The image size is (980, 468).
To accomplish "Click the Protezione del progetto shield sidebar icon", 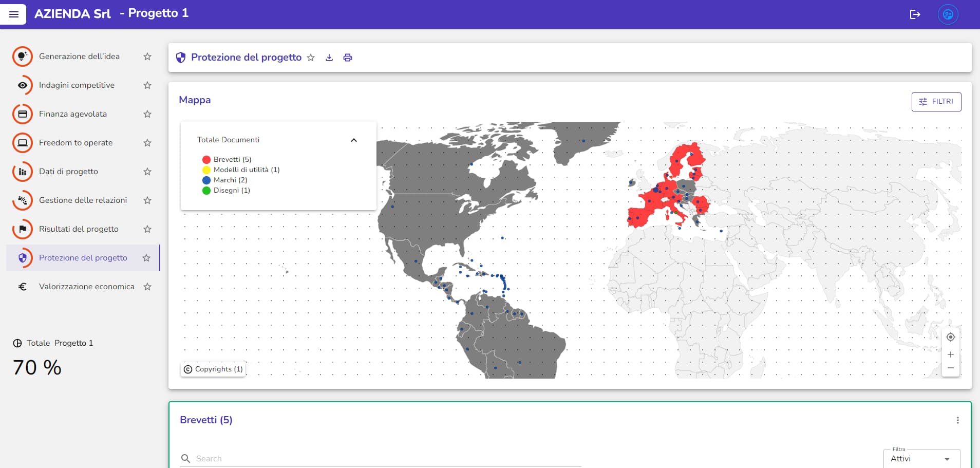I will point(22,258).
